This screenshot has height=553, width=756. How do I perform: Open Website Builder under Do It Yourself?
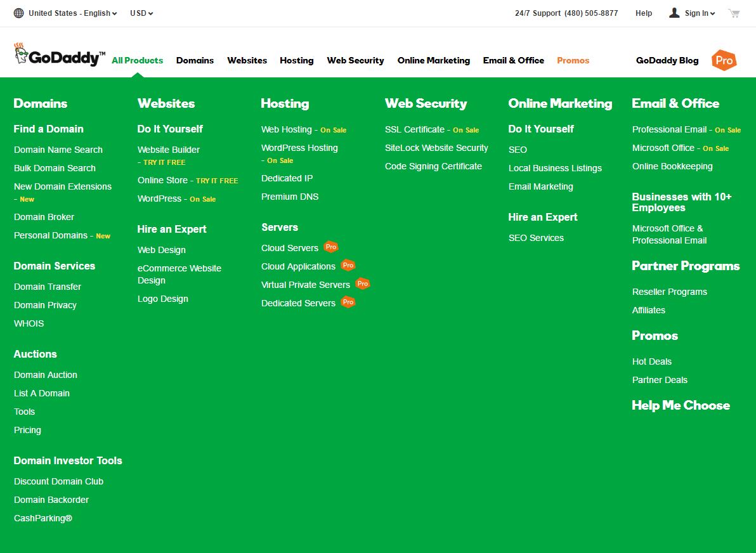tap(169, 150)
